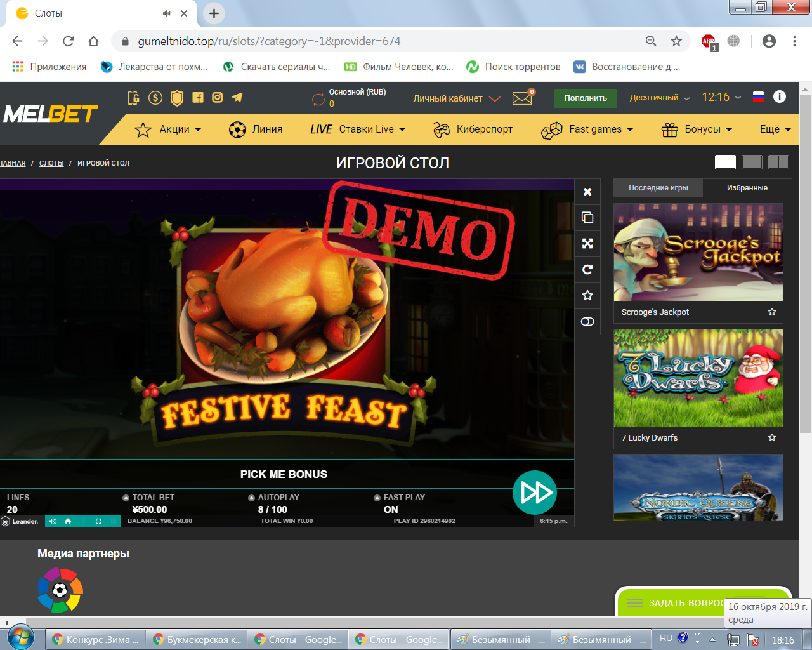Image resolution: width=812 pixels, height=650 pixels.
Task: Click the Russian flag language icon
Action: pyautogui.click(x=758, y=97)
